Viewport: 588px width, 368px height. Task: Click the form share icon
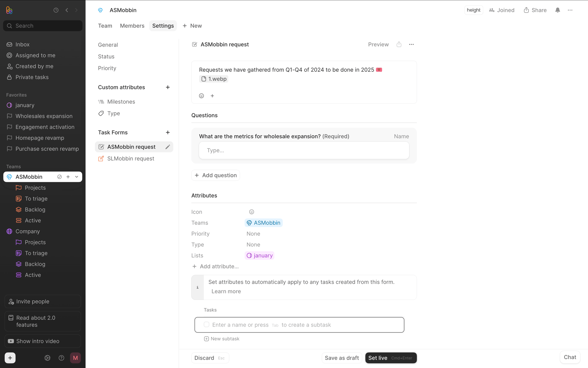pyautogui.click(x=399, y=44)
